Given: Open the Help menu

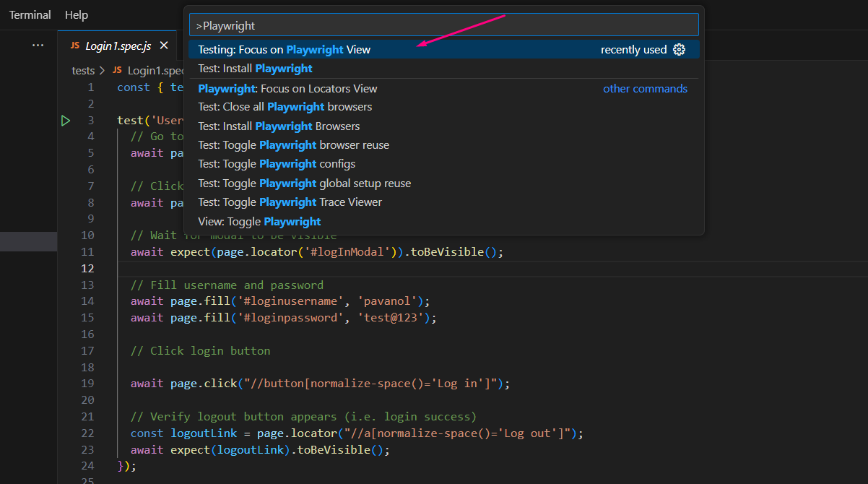Looking at the screenshot, I should click(76, 14).
